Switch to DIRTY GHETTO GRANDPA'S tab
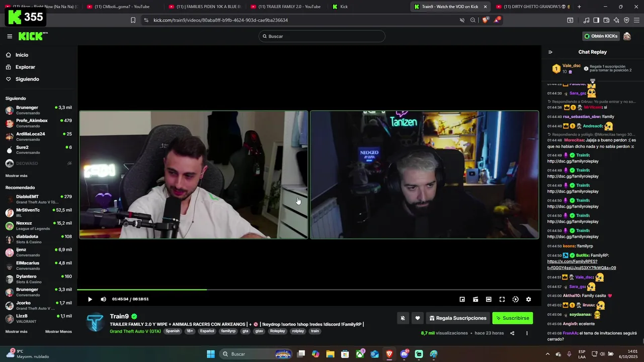 tap(532, 7)
